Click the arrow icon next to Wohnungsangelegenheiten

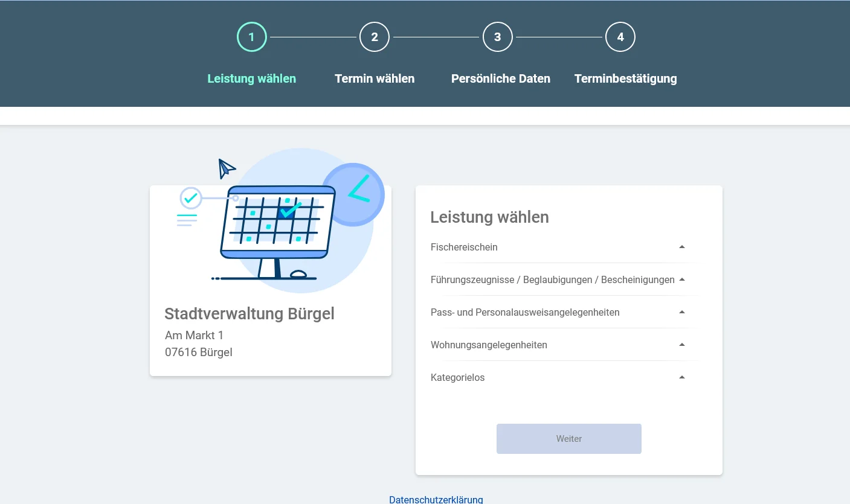[682, 345]
